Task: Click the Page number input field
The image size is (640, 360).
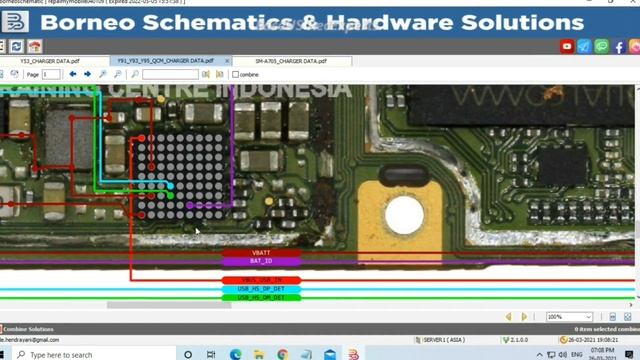Action: (51, 74)
